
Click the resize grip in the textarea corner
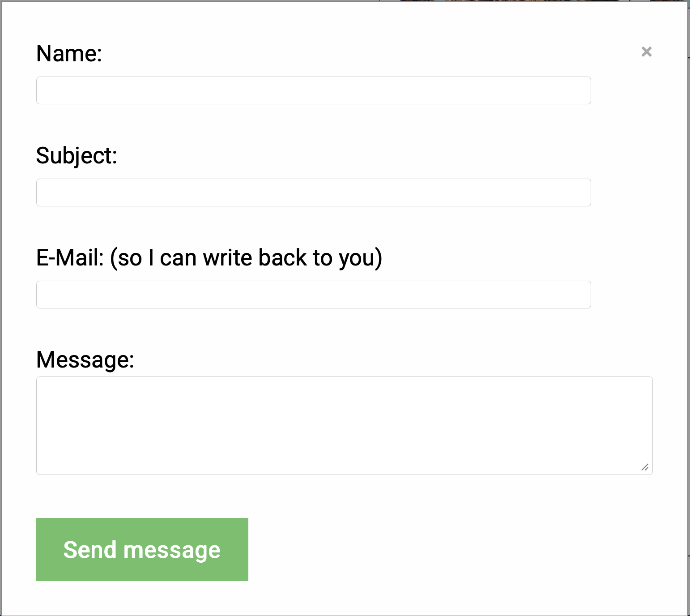645,467
